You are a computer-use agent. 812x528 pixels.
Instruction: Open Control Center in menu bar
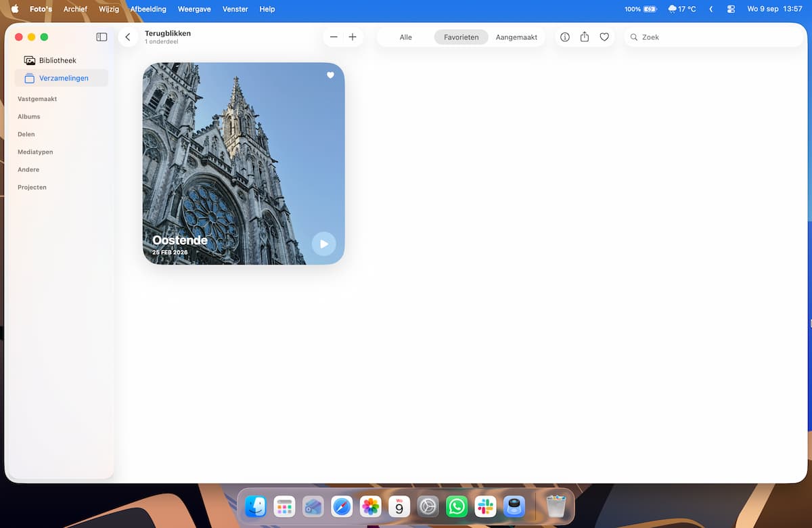(731, 9)
